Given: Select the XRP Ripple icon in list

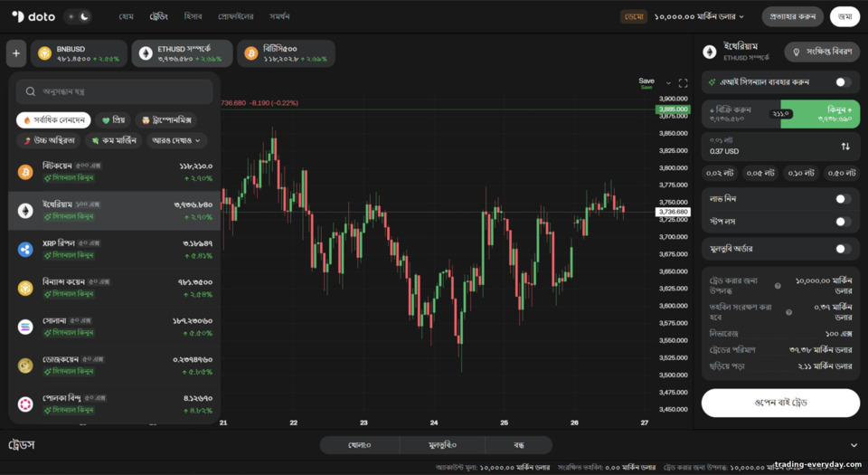Looking at the screenshot, I should [x=25, y=250].
